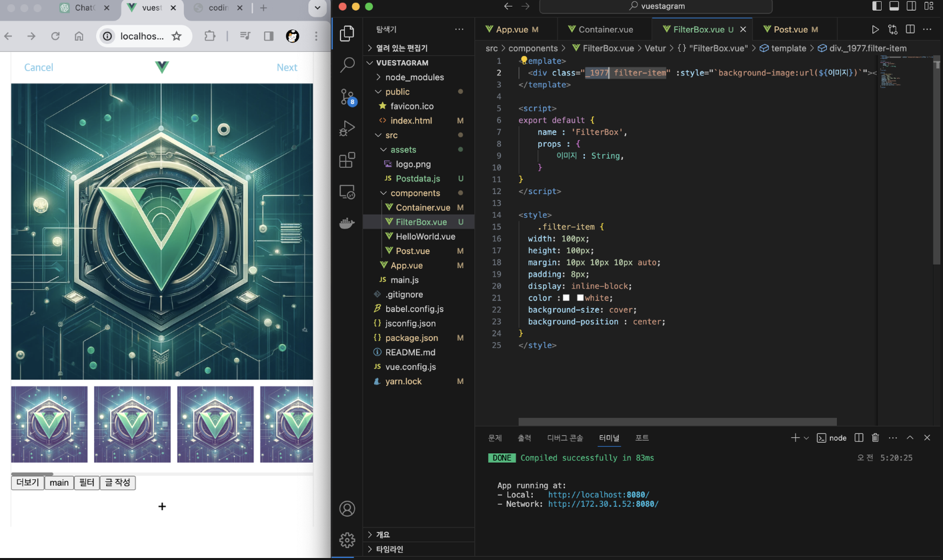Open the Accounts menu in activity bar
The height and width of the screenshot is (560, 943).
pyautogui.click(x=347, y=509)
